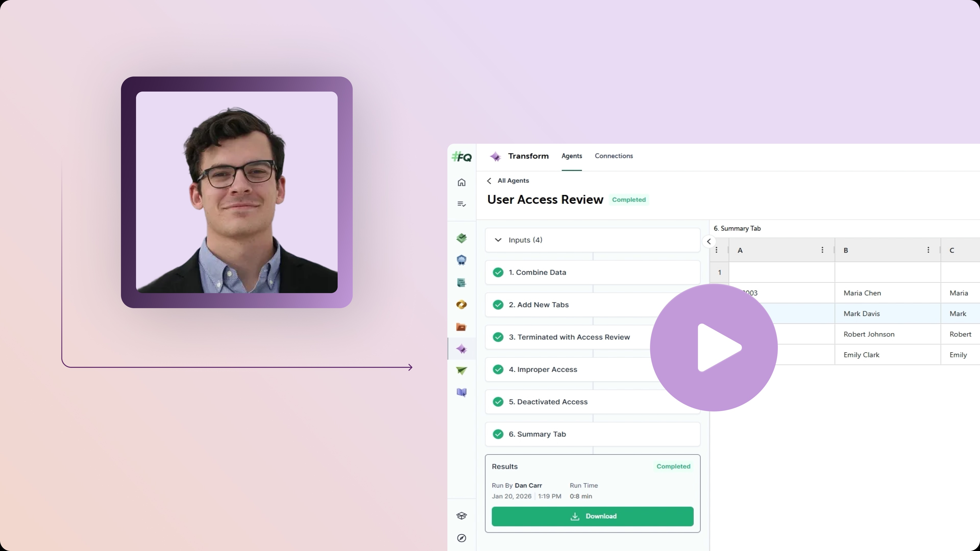980x551 pixels.
Task: Click the Mark Davis cell
Action: (862, 314)
